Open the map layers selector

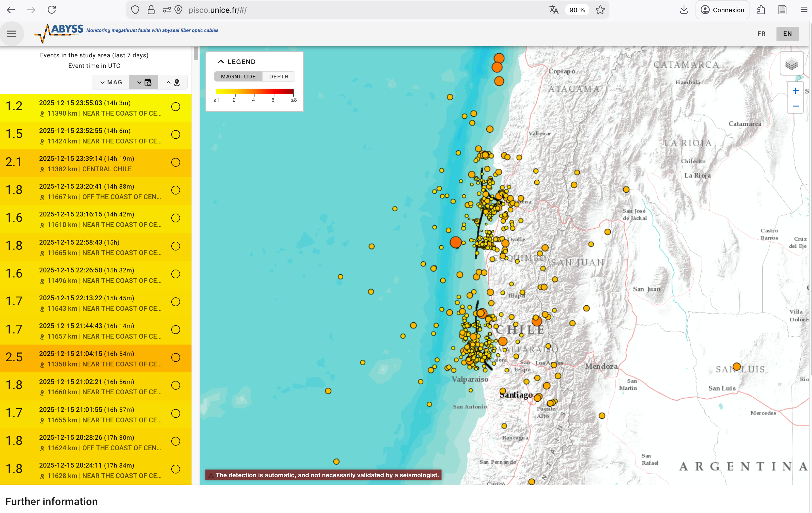792,64
